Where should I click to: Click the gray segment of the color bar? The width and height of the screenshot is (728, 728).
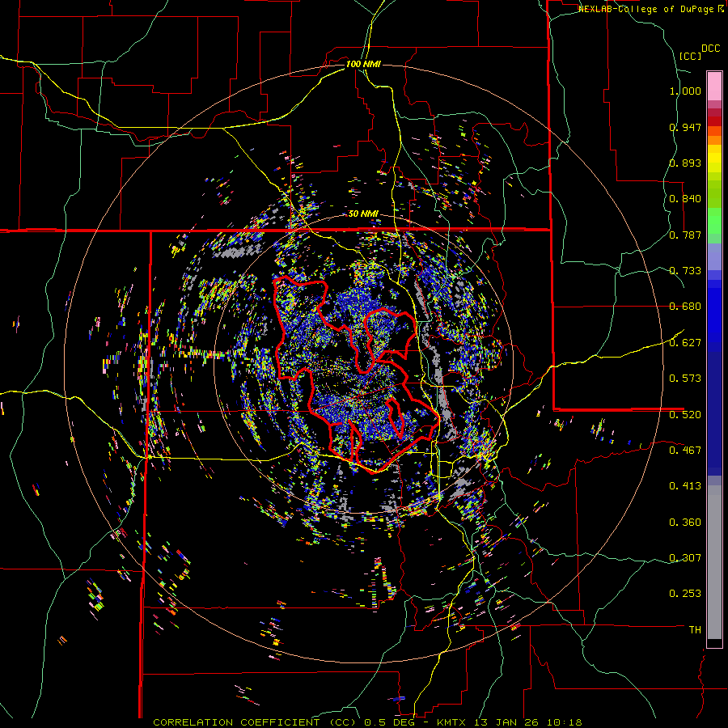tap(714, 562)
